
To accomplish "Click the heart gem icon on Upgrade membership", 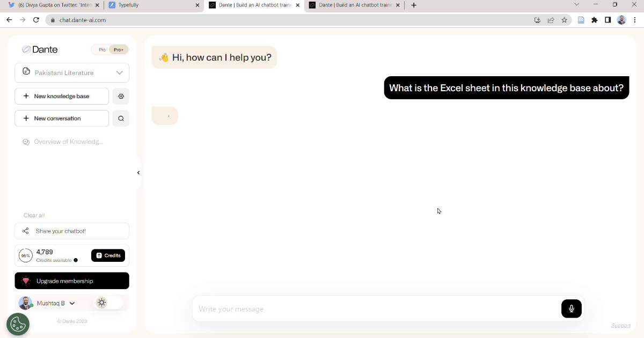I will click(x=26, y=281).
